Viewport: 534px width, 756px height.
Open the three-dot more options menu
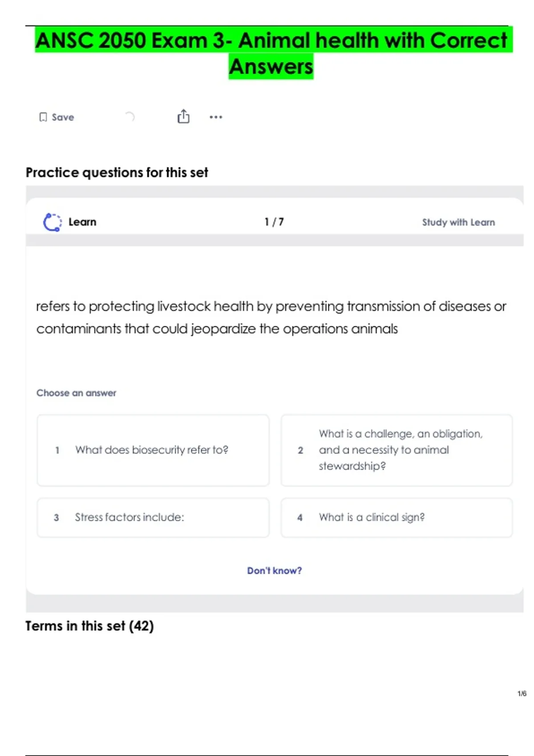216,117
